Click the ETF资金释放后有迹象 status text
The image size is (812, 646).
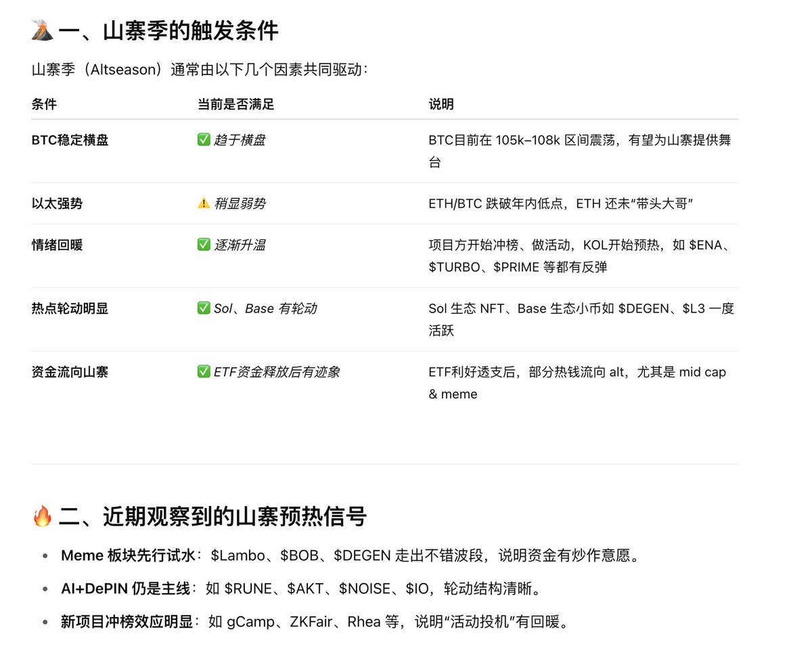[x=277, y=371]
